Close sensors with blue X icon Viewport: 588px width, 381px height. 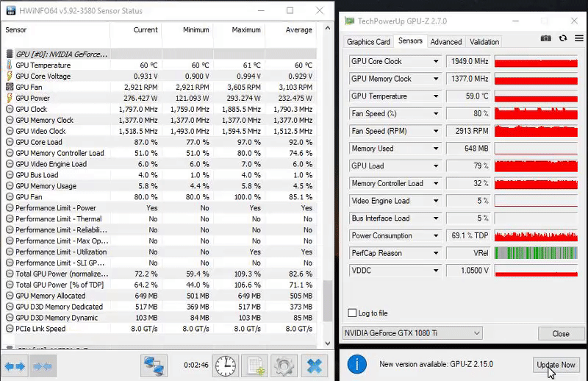pos(315,366)
